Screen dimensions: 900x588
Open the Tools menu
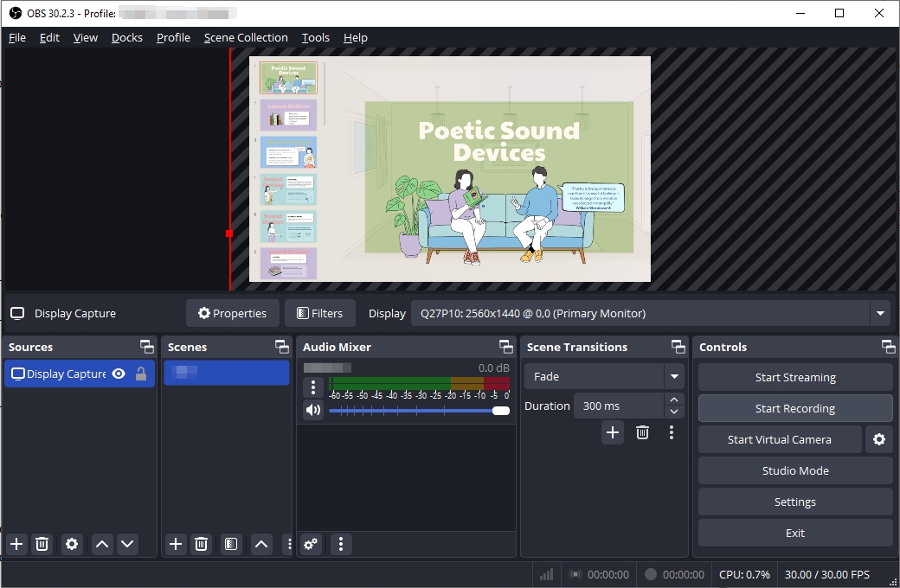(x=316, y=37)
